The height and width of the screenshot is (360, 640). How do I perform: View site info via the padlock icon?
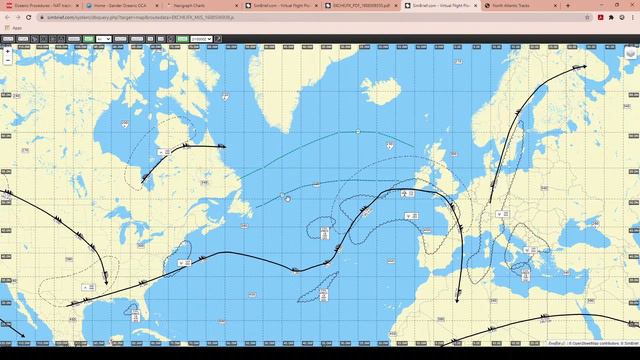coord(42,18)
